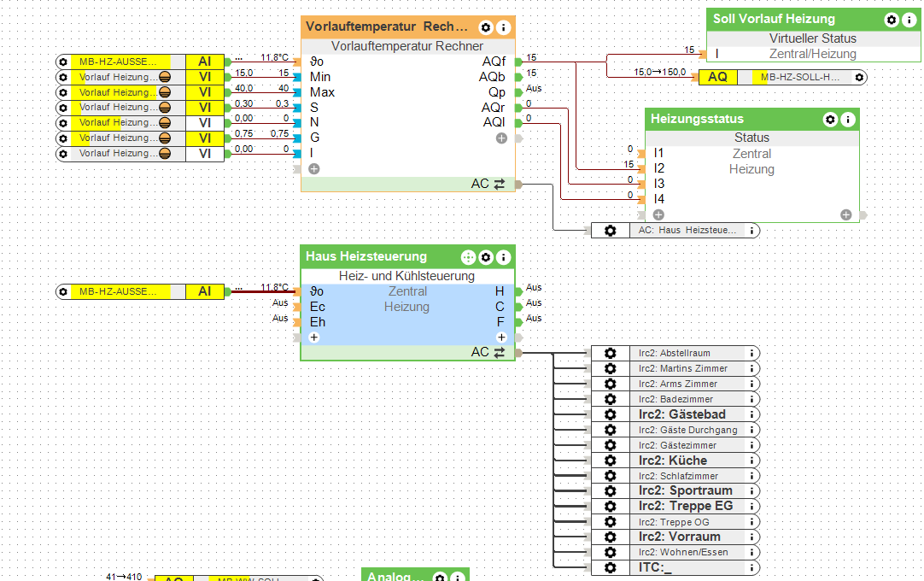Click H output on Haus Heizsteuerung
924x581 pixels.
500,291
